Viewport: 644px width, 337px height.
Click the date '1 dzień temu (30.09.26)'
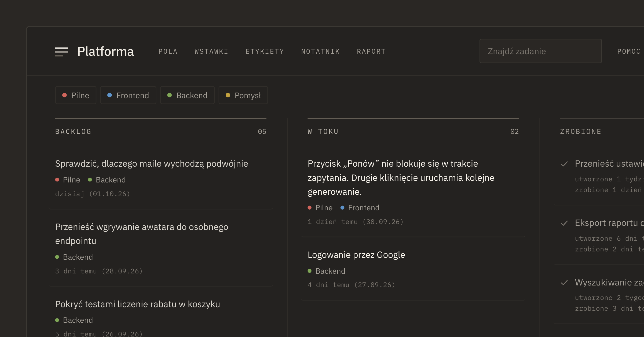356,222
